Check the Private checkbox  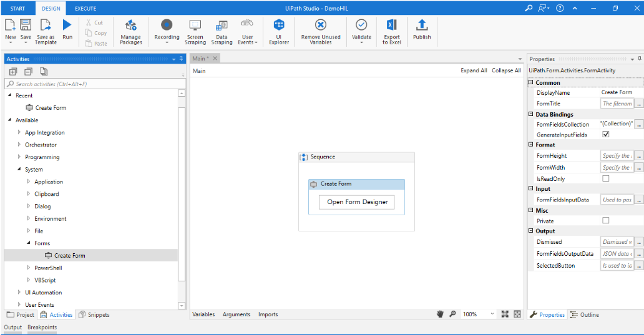pyautogui.click(x=606, y=221)
